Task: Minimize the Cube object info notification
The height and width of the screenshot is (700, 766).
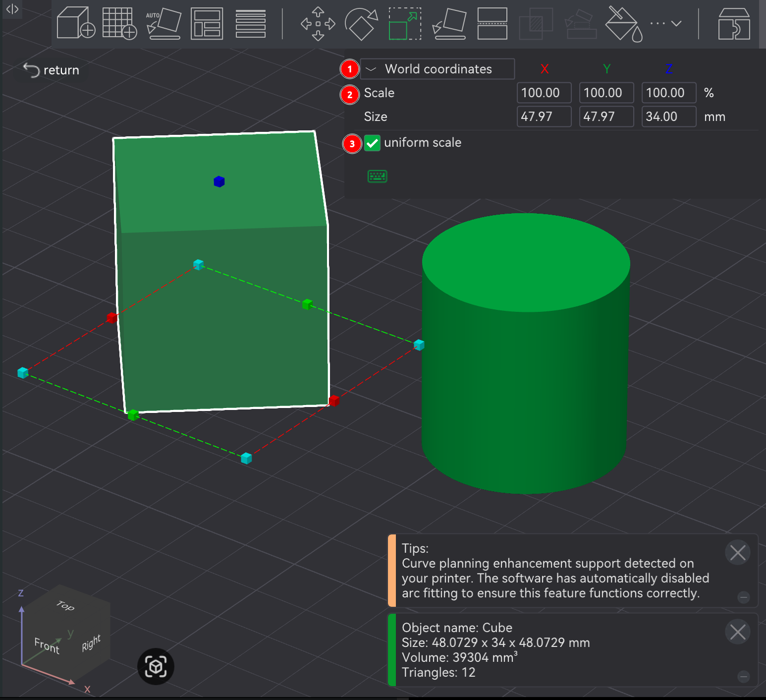Action: [x=743, y=677]
